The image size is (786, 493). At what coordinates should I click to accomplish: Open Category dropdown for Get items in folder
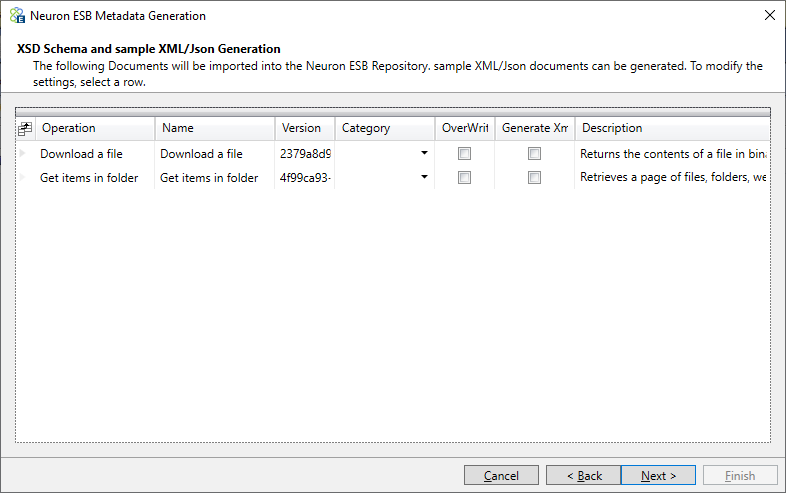pos(424,177)
